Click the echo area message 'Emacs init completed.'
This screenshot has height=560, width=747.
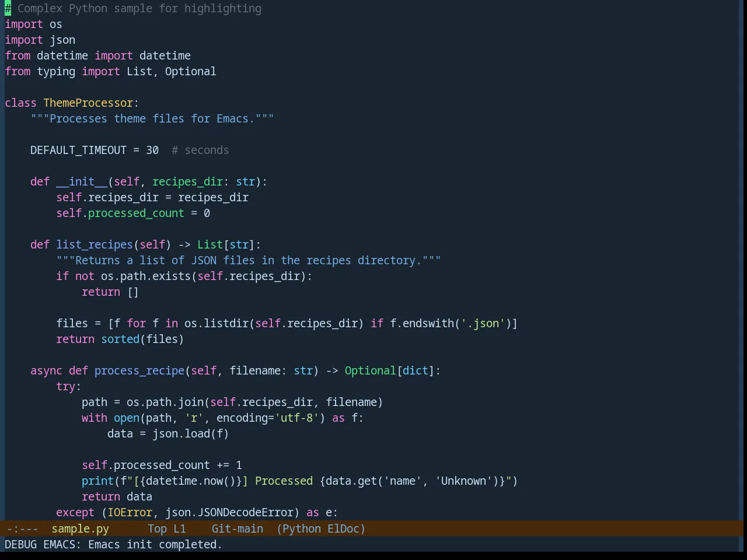coord(155,544)
